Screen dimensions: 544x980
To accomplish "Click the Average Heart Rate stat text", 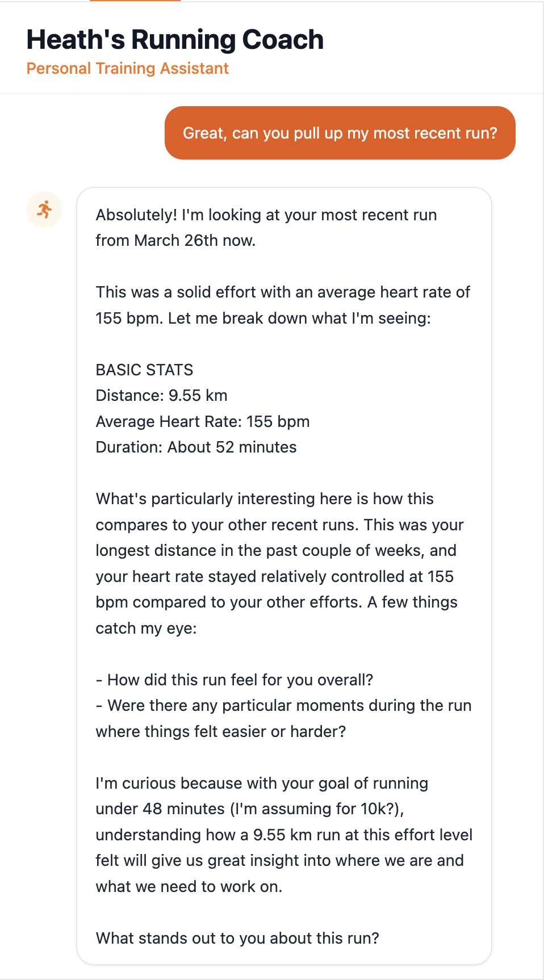I will [203, 421].
